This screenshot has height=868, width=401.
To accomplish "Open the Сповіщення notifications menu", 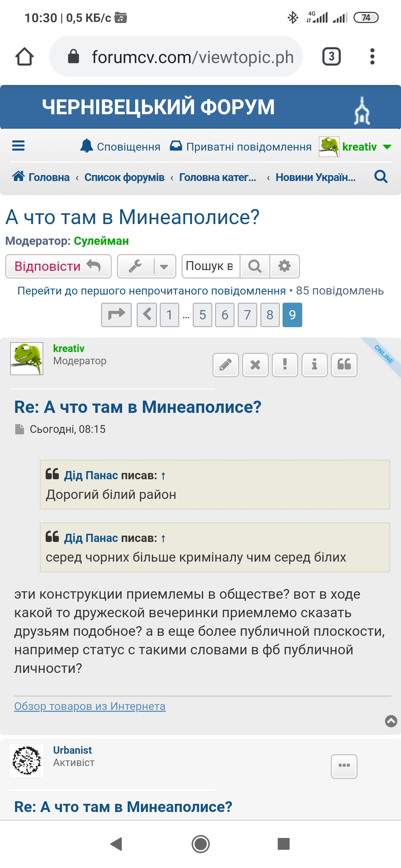I will pos(120,147).
